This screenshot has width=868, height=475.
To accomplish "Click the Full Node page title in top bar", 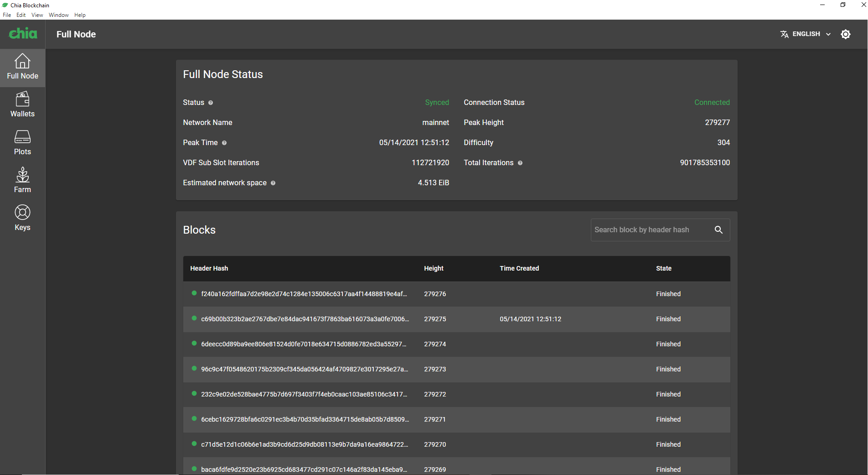I will pos(76,34).
